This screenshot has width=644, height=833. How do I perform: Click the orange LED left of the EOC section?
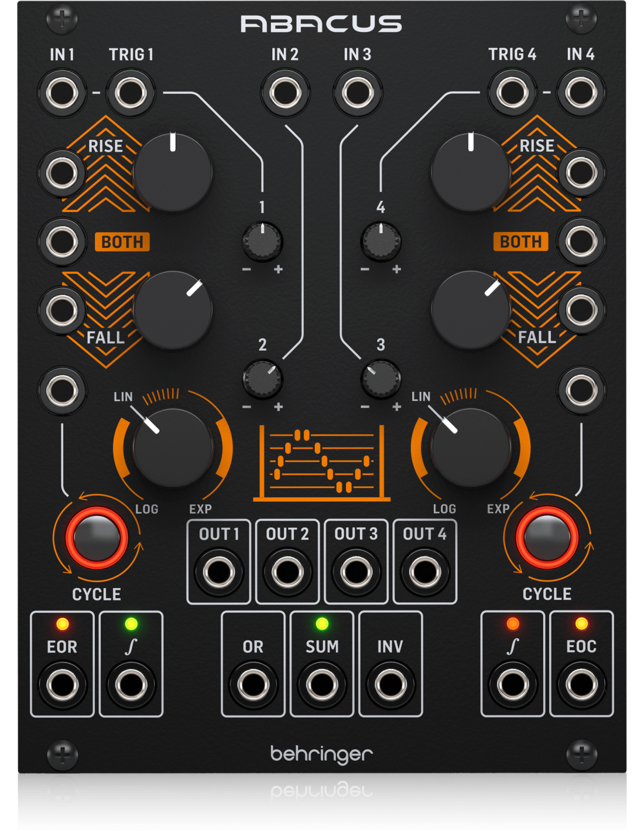513,624
